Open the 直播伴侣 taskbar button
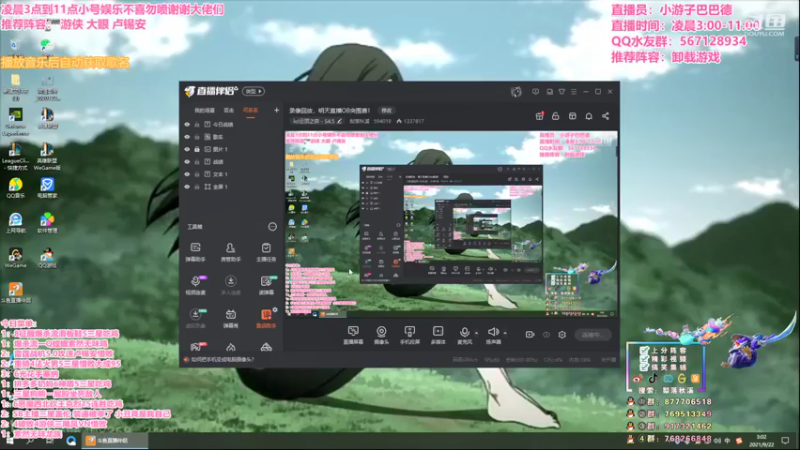 click(115, 440)
